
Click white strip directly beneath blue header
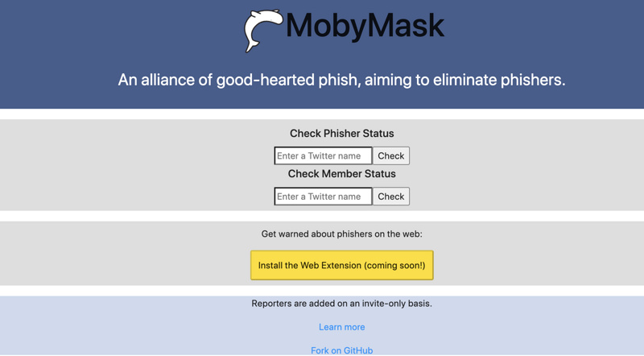[x=322, y=114]
